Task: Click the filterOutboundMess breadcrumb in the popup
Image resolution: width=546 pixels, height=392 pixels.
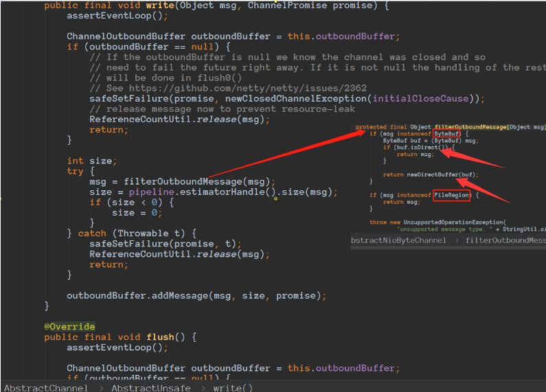Action: (505, 240)
